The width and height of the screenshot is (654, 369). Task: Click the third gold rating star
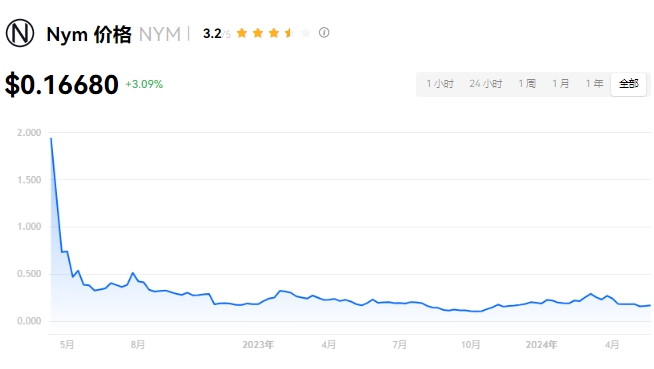[x=274, y=33]
